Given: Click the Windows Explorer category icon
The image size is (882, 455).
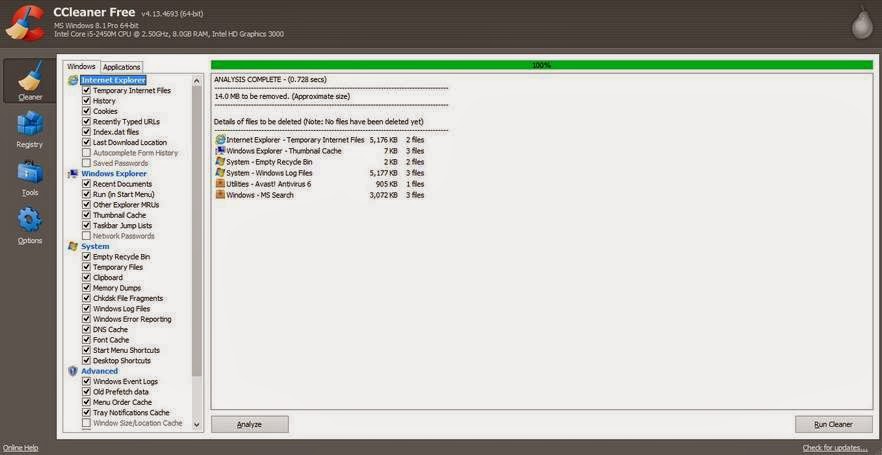Looking at the screenshot, I should tap(73, 174).
